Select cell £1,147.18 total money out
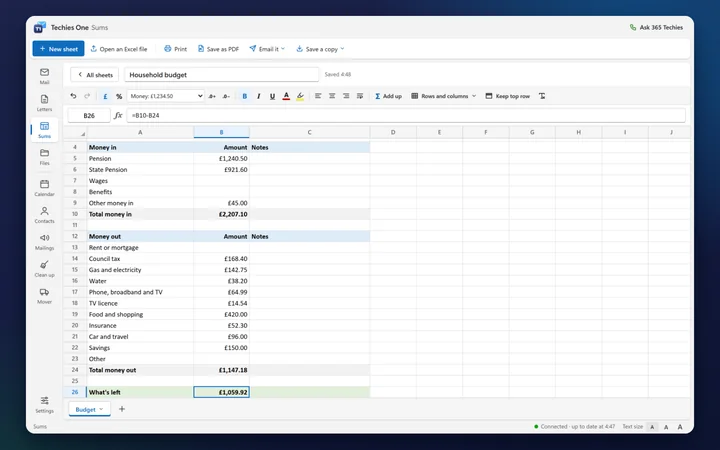Image resolution: width=720 pixels, height=450 pixels. 221,370
